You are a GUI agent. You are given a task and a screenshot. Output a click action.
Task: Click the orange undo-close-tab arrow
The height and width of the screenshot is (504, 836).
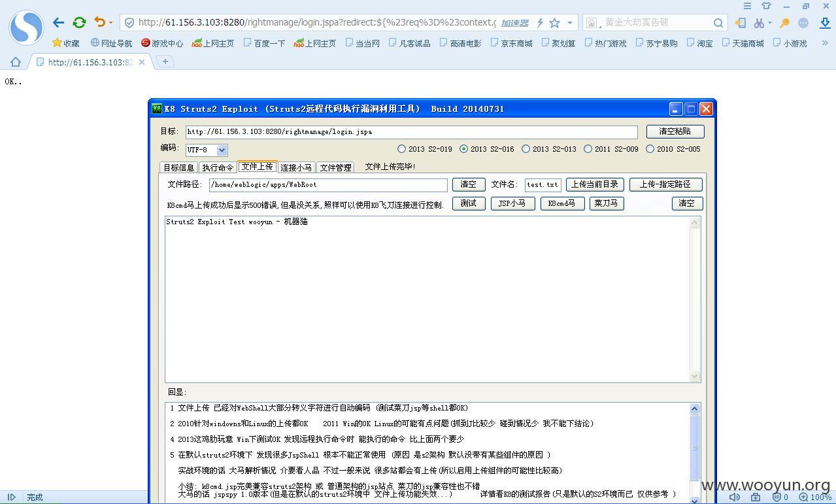click(99, 22)
